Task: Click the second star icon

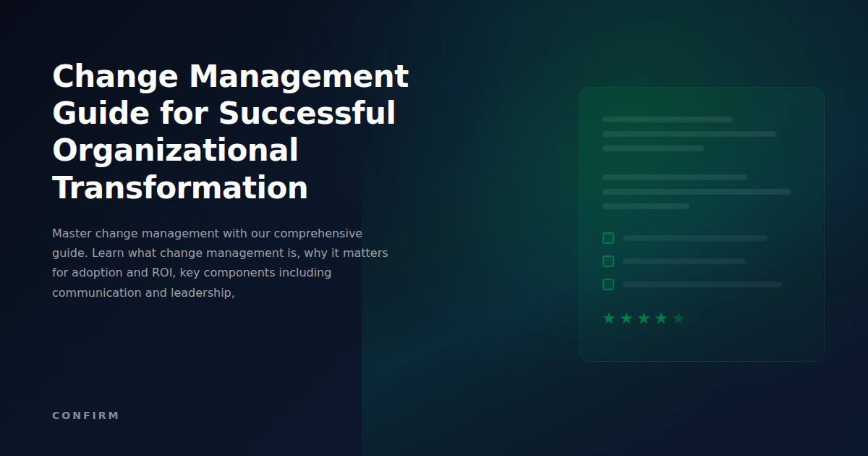Action: (625, 317)
